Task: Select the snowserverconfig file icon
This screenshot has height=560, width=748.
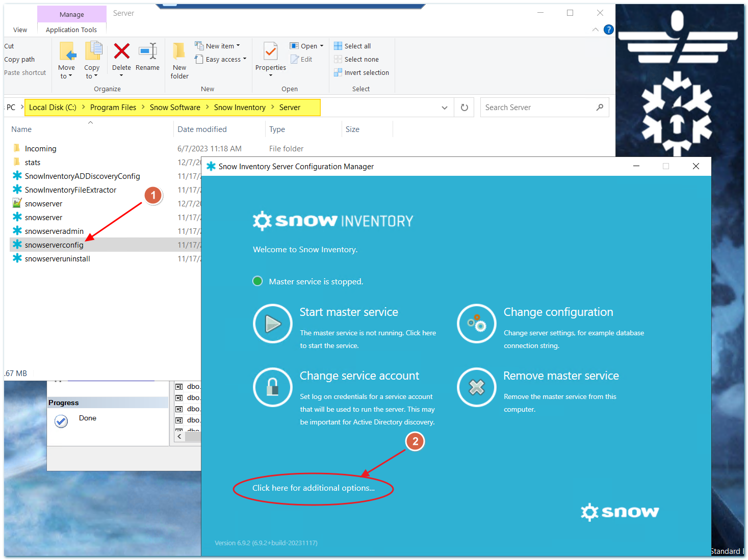Action: 17,244
